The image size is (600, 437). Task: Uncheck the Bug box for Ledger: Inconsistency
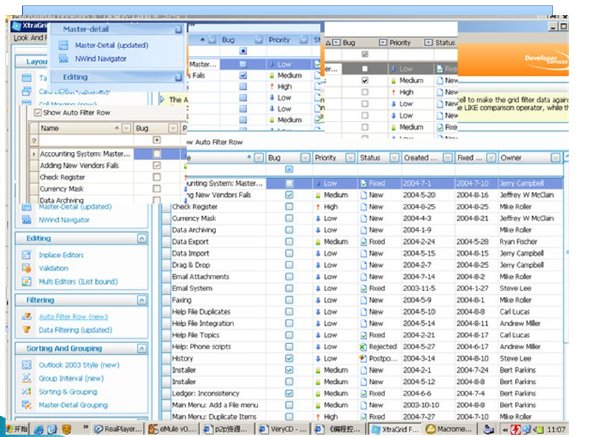point(289,393)
